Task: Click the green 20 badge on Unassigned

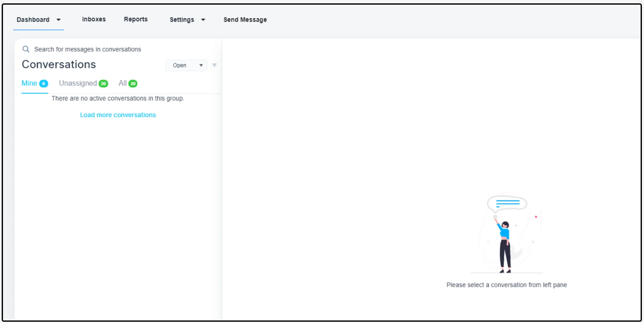Action: pos(103,84)
